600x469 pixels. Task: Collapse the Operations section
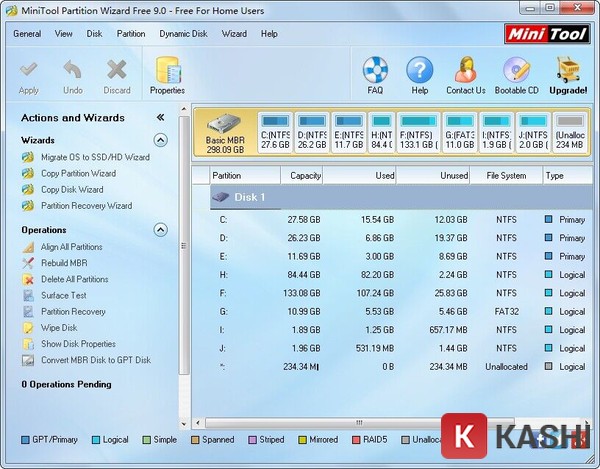161,230
